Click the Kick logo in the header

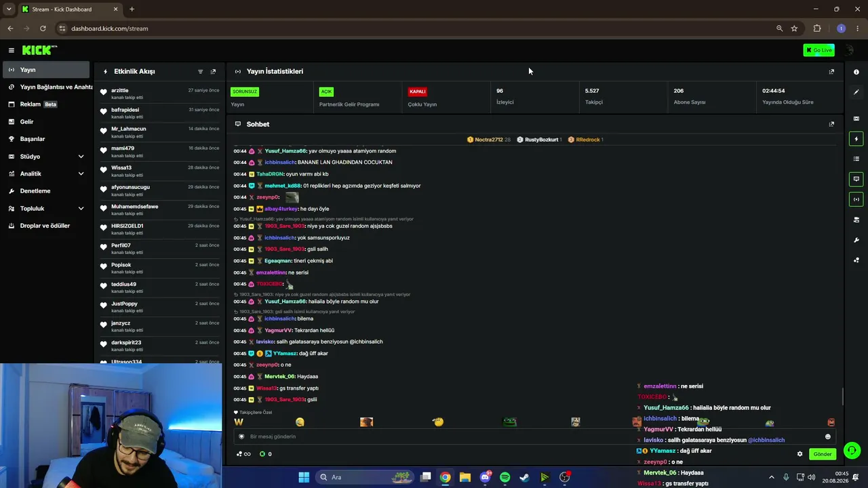[x=39, y=50]
